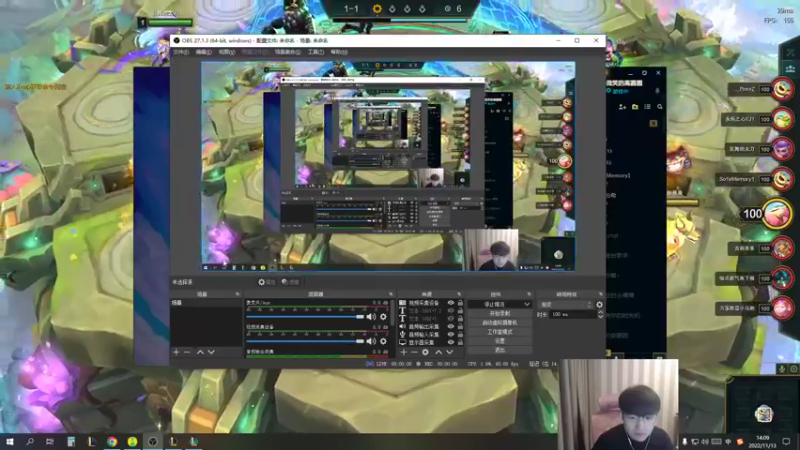Hide the display capture source

(x=451, y=342)
